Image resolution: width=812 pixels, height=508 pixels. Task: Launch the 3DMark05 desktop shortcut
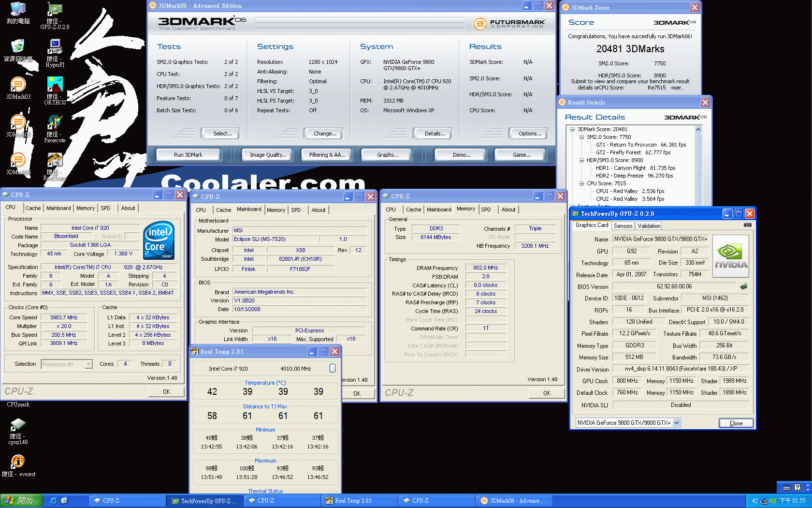[18, 126]
